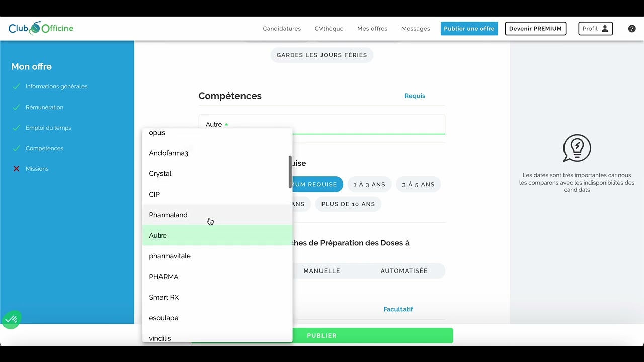Click the Club Officine logo
Viewport: 644px width, 362px height.
41,29
